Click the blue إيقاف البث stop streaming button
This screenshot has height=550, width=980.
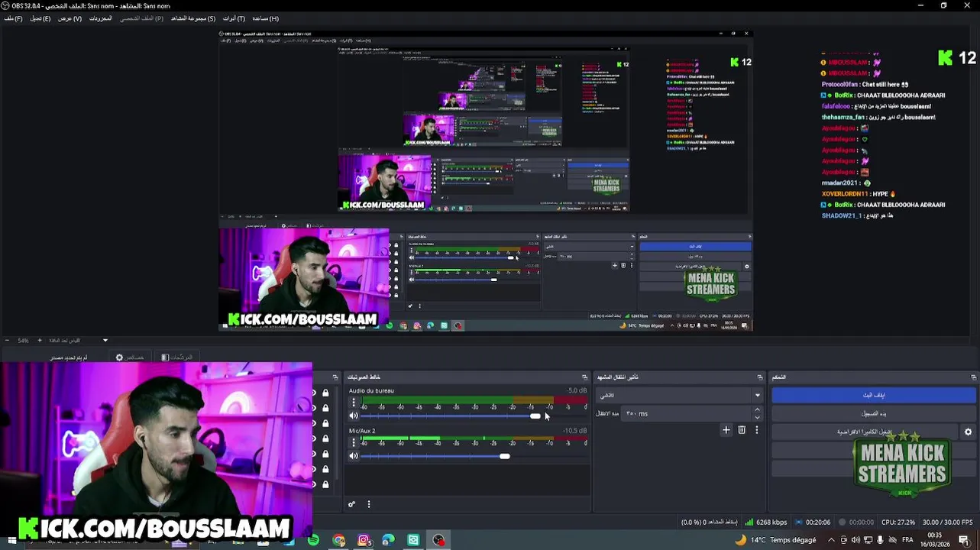pyautogui.click(x=874, y=396)
